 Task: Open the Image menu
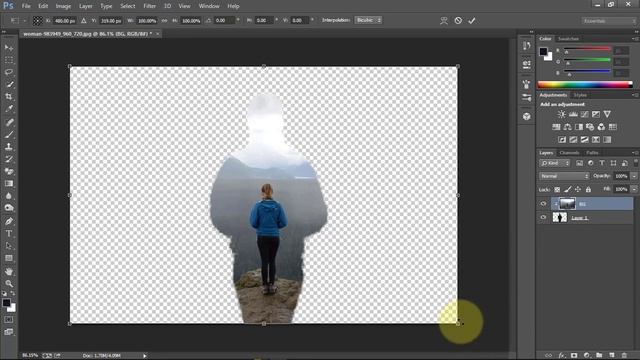pyautogui.click(x=63, y=6)
